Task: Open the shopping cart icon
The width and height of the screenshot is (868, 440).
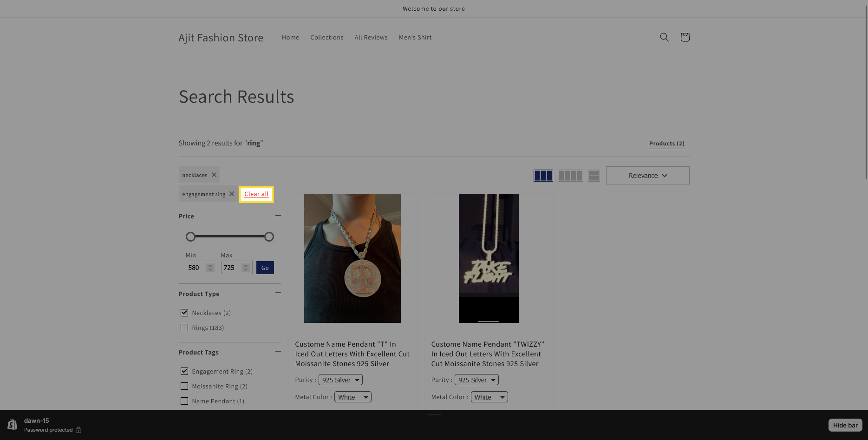Action: point(685,37)
